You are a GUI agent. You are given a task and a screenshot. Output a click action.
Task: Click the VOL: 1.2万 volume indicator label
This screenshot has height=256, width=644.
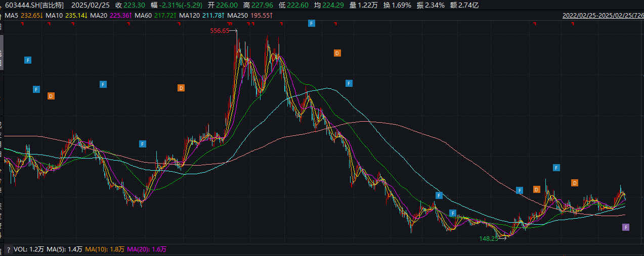29,249
